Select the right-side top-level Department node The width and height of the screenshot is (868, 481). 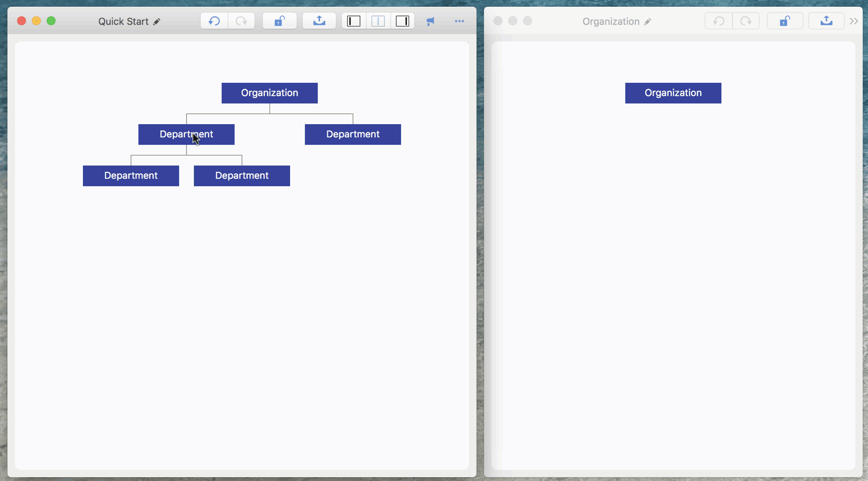pos(353,134)
